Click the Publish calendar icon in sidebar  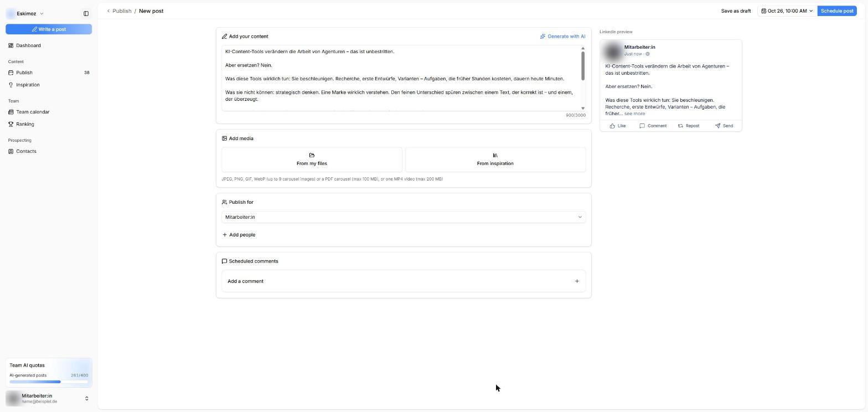click(x=11, y=73)
